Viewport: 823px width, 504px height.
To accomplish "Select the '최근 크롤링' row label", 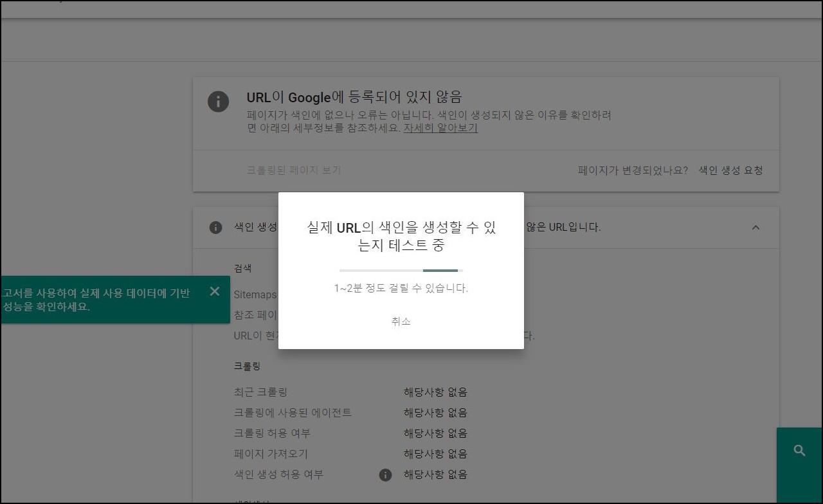I will [x=260, y=392].
